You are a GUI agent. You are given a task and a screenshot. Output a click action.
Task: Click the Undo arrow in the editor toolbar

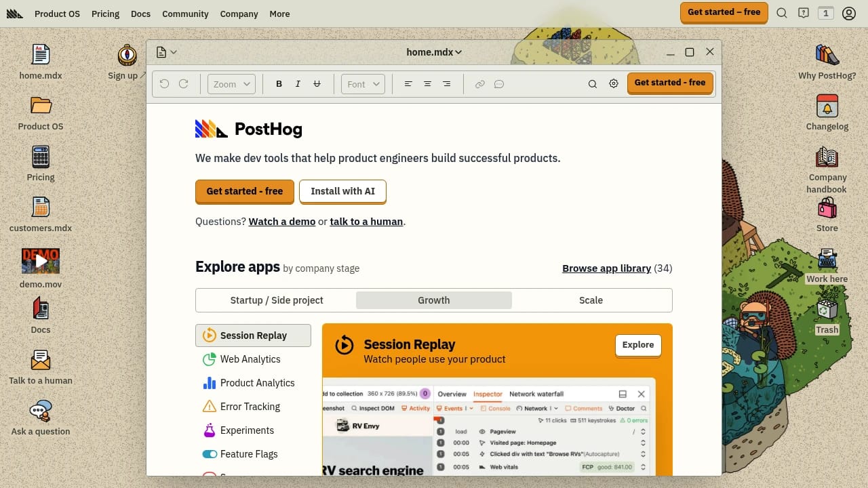point(163,83)
